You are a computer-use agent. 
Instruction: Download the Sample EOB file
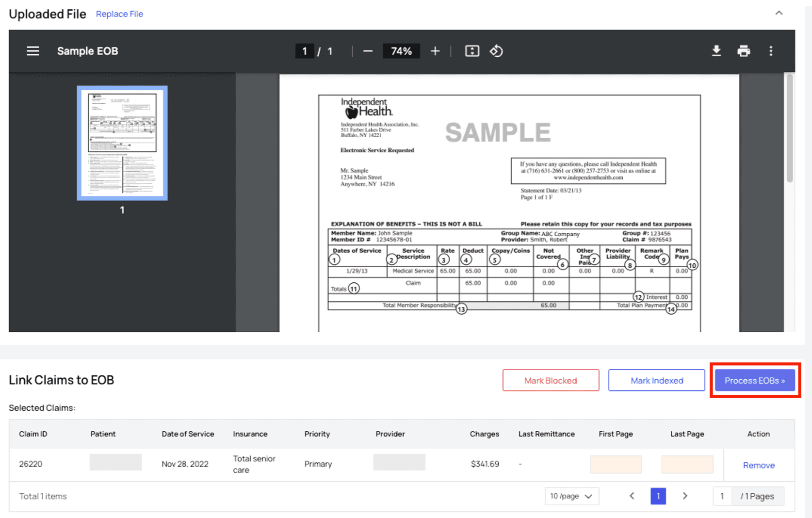716,51
